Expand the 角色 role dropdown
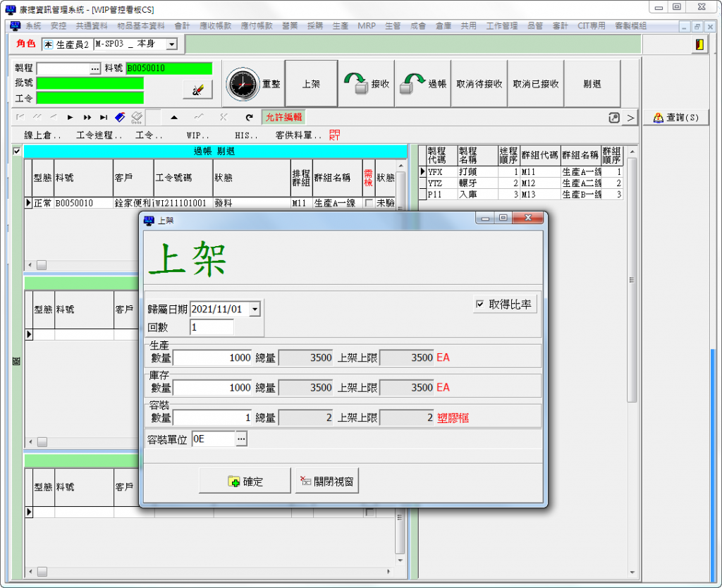Image resolution: width=722 pixels, height=588 pixels. (171, 44)
